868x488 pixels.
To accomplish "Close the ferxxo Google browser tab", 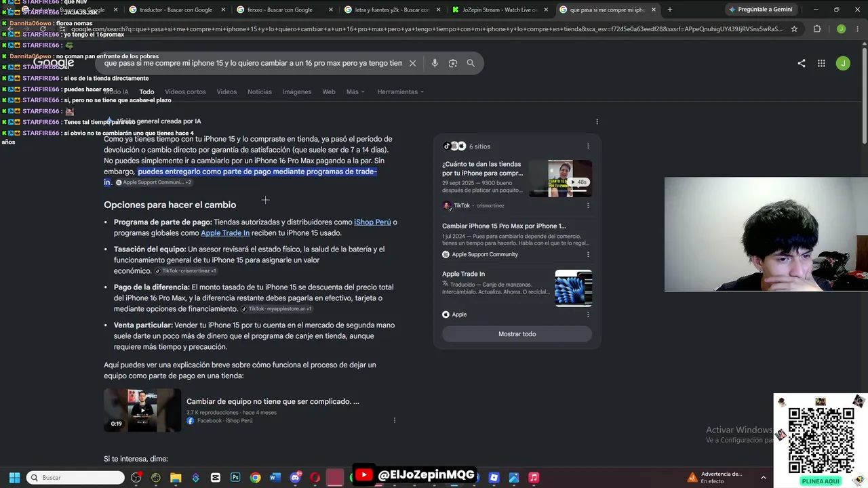I will (330, 9).
